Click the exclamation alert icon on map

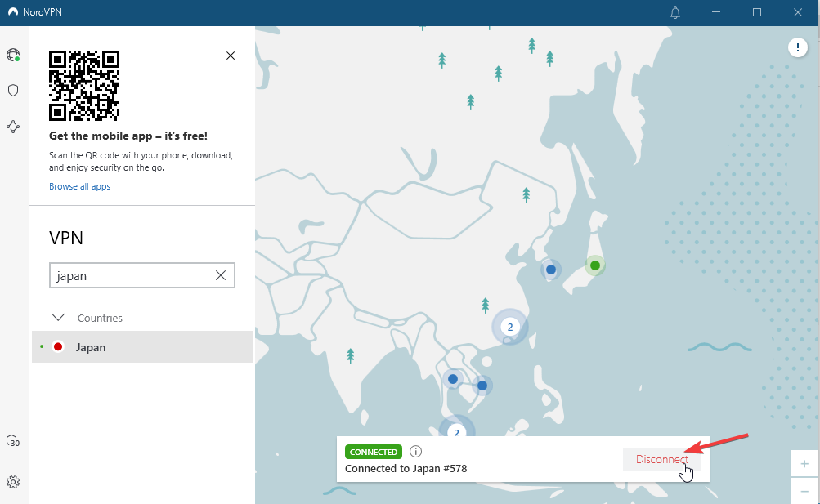pyautogui.click(x=798, y=47)
